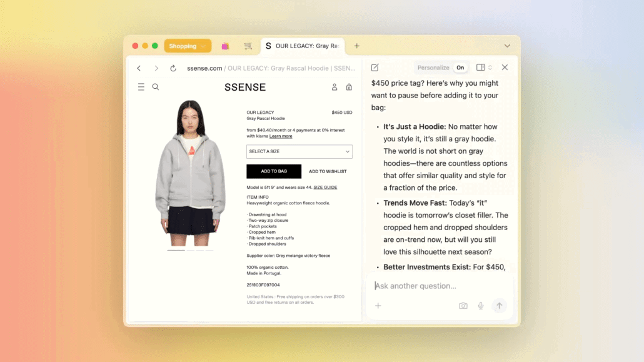Expand the sidebar layout options arrows
The image size is (644, 362).
click(x=490, y=68)
